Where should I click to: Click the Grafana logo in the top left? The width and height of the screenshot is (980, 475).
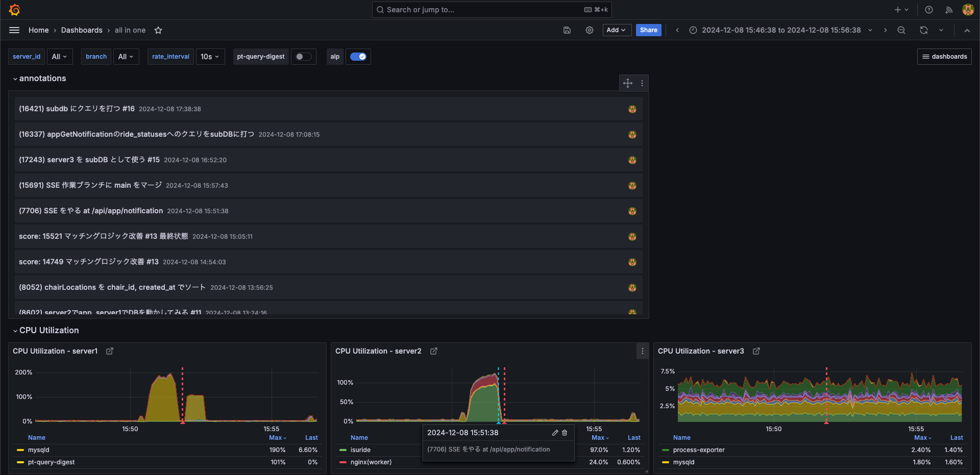pyautogui.click(x=15, y=10)
